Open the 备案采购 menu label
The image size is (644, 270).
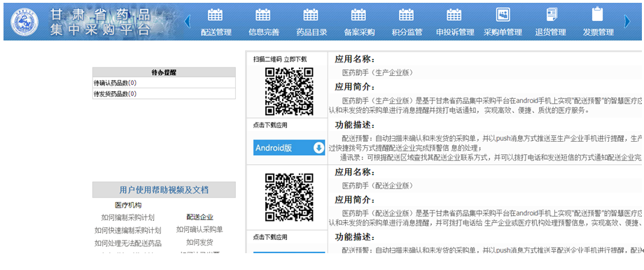coord(359,32)
